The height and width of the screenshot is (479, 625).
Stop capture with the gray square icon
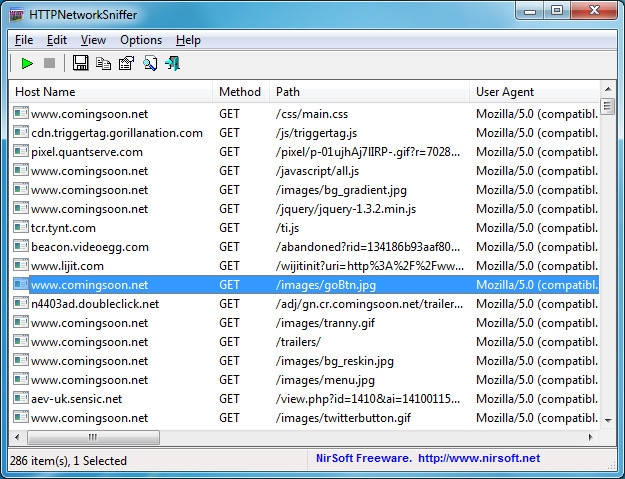[49, 63]
